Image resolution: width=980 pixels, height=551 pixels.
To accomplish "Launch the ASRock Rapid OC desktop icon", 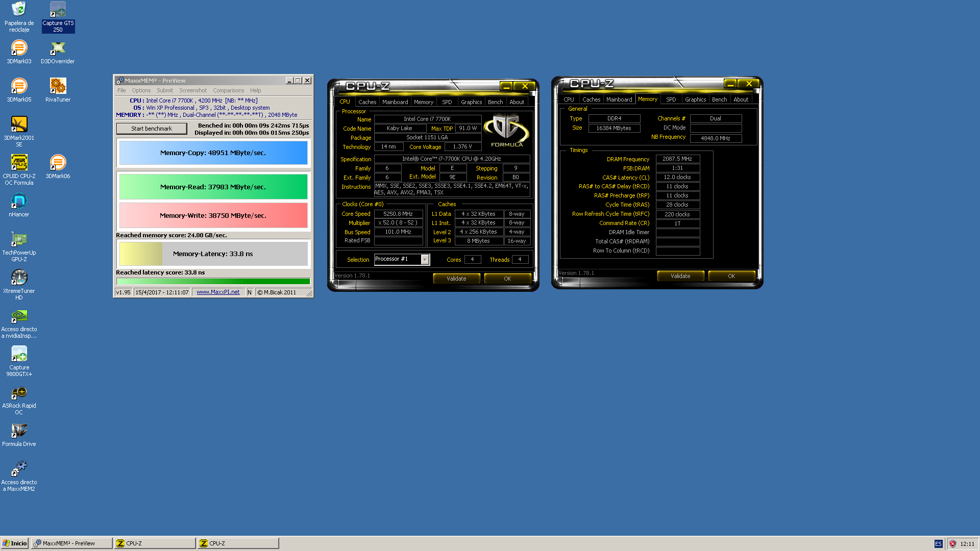I will [x=19, y=399].
